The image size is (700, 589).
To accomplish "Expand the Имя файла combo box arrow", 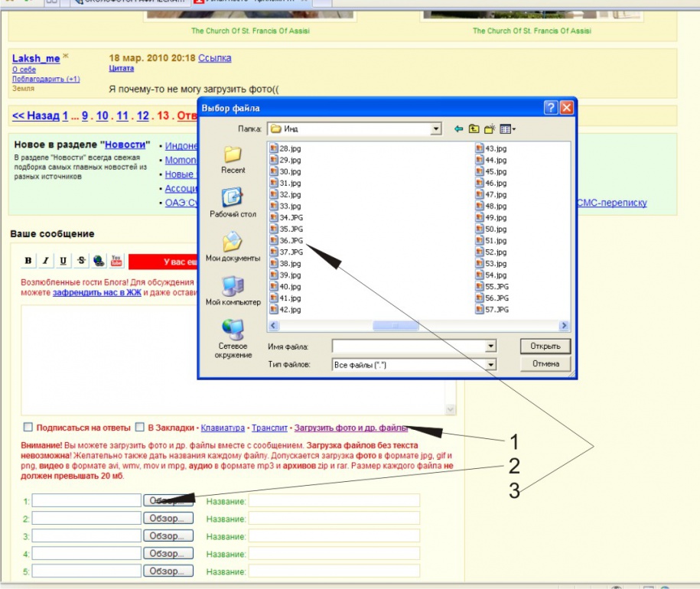I will (491, 347).
